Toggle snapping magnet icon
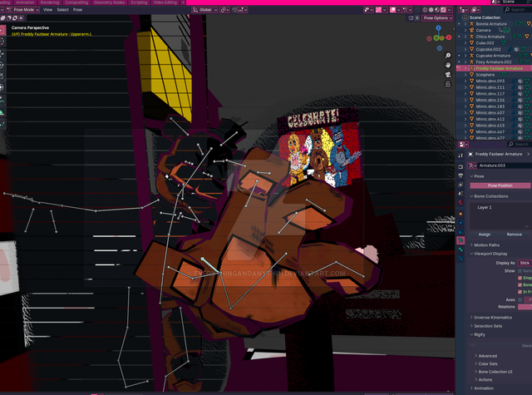Viewport: 532px width, 395px height. pos(234,10)
